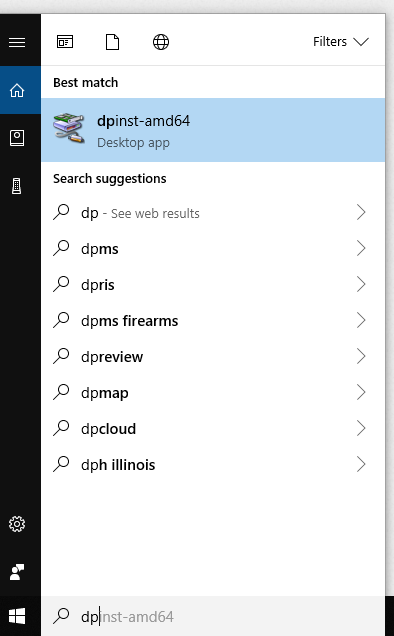
Task: Select the dp See web results suggestion
Action: coord(213,213)
